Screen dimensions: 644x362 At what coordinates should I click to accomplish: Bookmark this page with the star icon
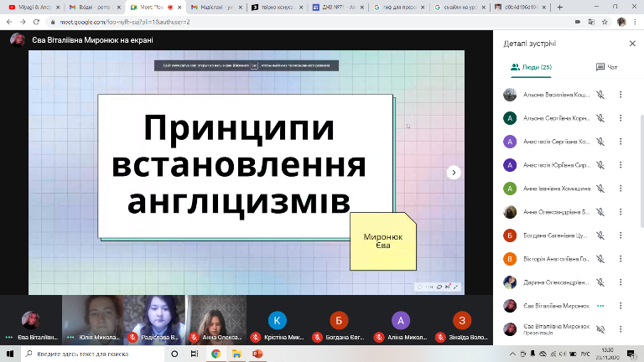coord(605,21)
